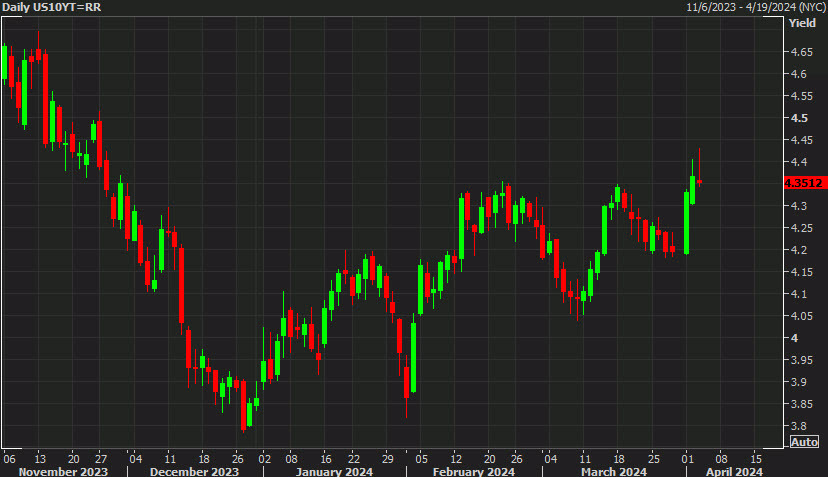
Task: Click the February 2024 month label
Action: pyautogui.click(x=474, y=472)
